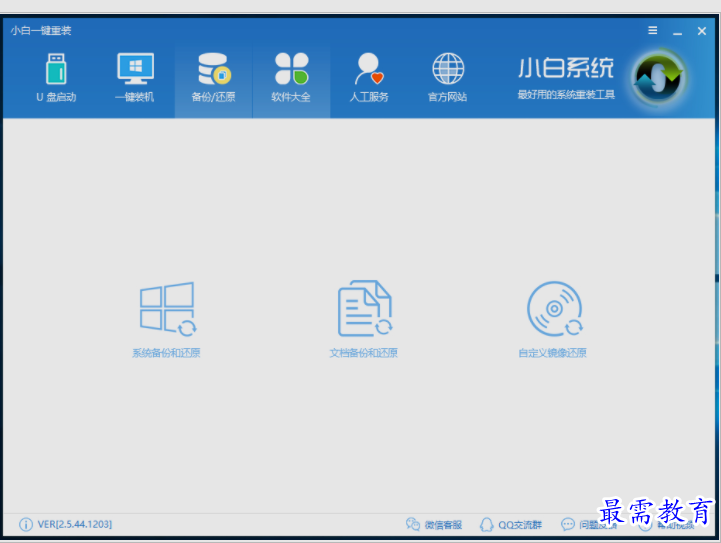
Task: Click the 自定义镜像还原 disc icon
Action: coord(555,309)
